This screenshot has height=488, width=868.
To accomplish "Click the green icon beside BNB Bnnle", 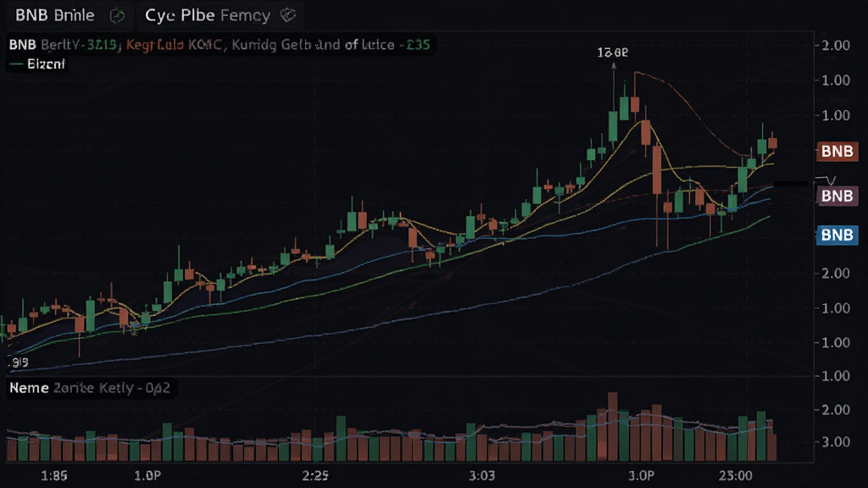I will [117, 15].
